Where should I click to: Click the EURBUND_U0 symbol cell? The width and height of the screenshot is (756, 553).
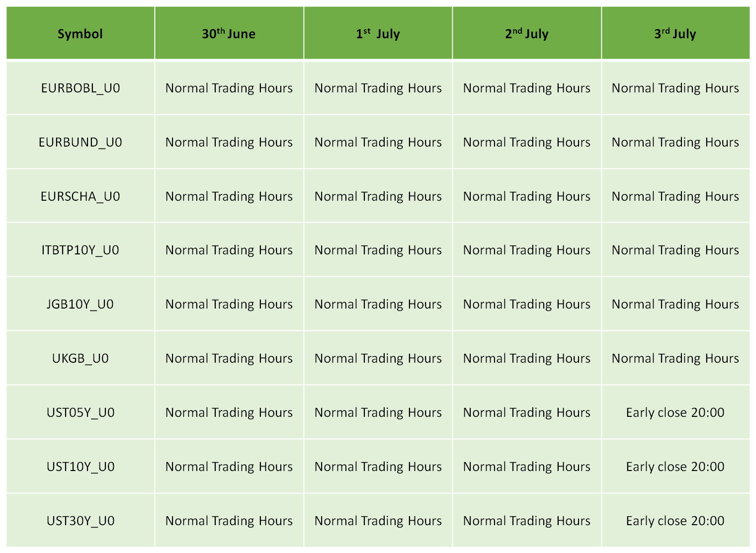click(81, 142)
